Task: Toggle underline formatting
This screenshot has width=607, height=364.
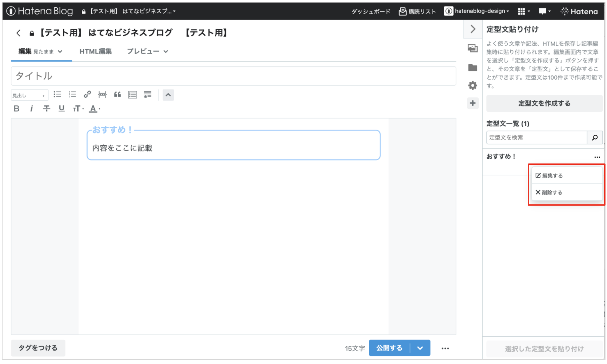Action: (x=61, y=109)
